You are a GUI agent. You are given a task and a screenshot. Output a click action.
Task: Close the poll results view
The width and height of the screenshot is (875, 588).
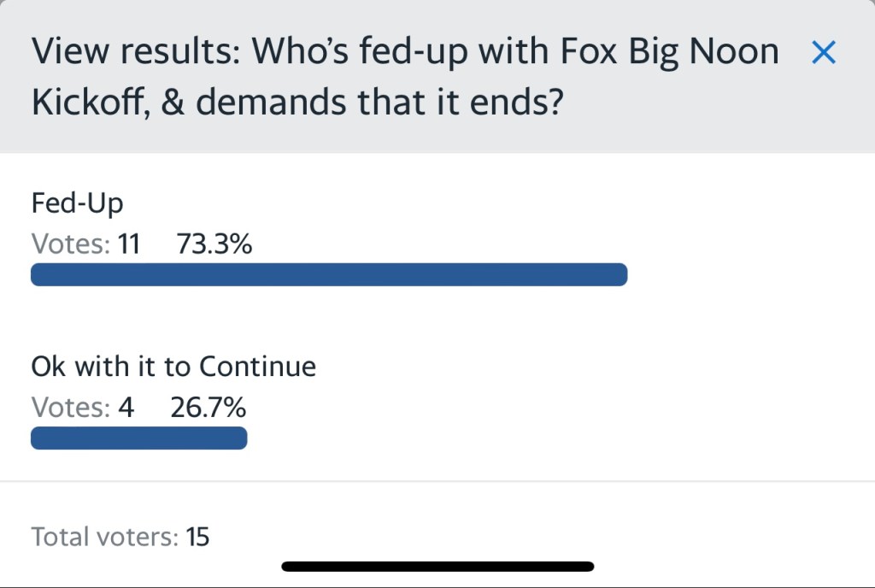coord(823,54)
